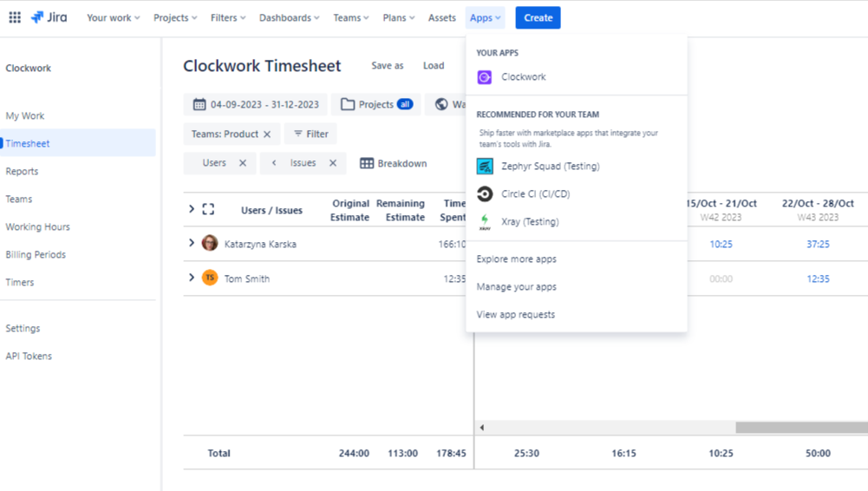Click the folder icon beside Projects
Image resolution: width=868 pixels, height=491 pixels.
[348, 104]
